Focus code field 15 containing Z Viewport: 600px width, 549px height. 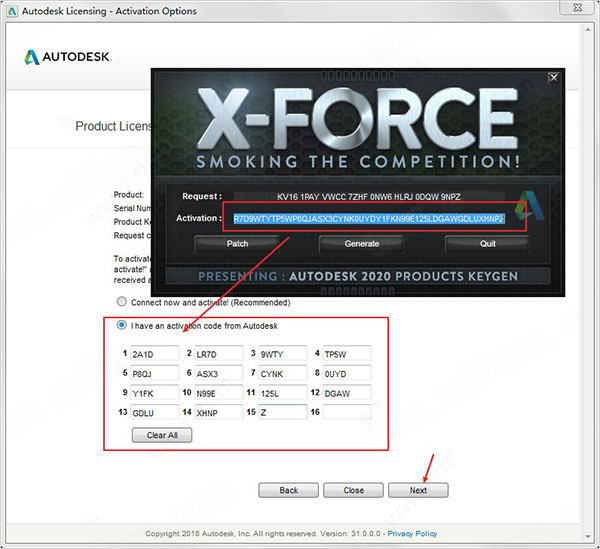click(x=282, y=412)
